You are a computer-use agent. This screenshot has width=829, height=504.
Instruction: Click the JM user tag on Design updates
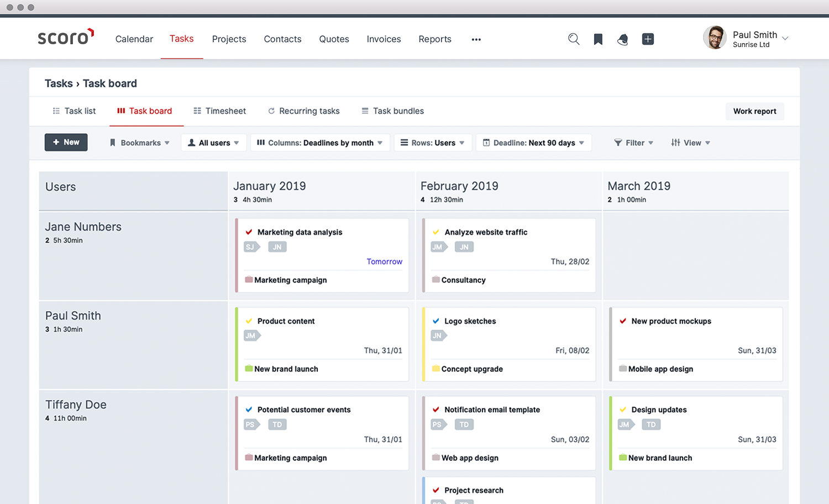[x=626, y=424]
